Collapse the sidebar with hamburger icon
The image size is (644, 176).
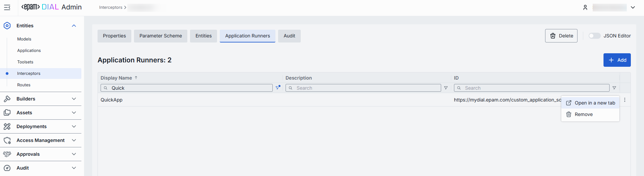click(x=7, y=7)
